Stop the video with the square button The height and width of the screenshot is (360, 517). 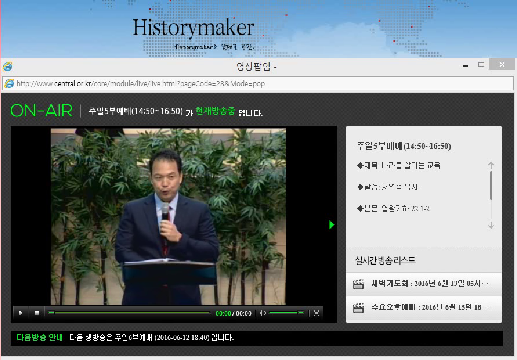[x=37, y=313]
